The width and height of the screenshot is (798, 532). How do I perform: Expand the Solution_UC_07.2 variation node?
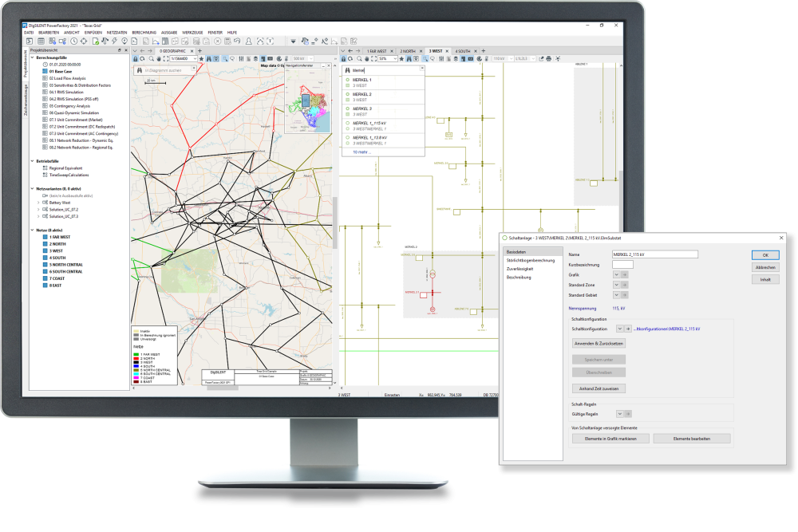tap(38, 210)
